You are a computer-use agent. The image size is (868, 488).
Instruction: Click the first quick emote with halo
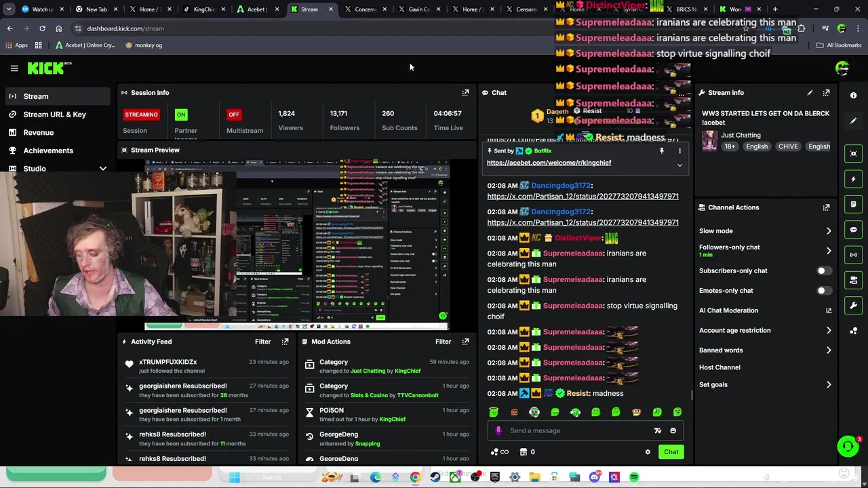(x=494, y=411)
